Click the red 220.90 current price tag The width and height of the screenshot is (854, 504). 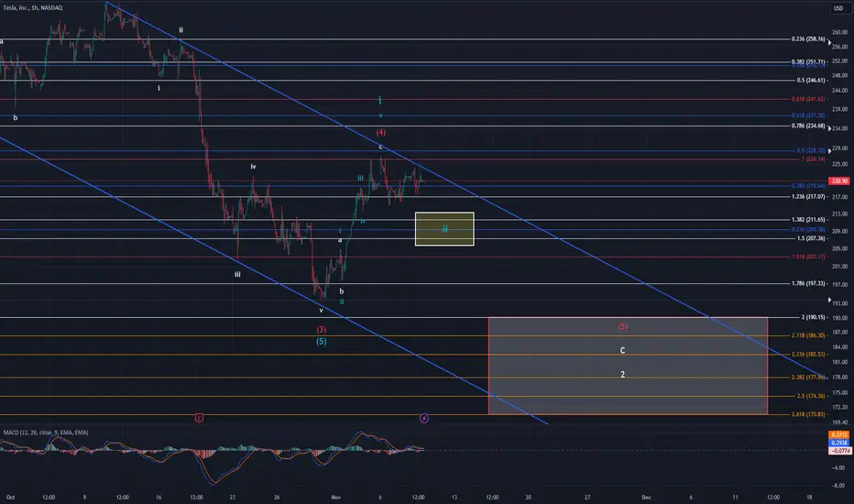pyautogui.click(x=838, y=181)
